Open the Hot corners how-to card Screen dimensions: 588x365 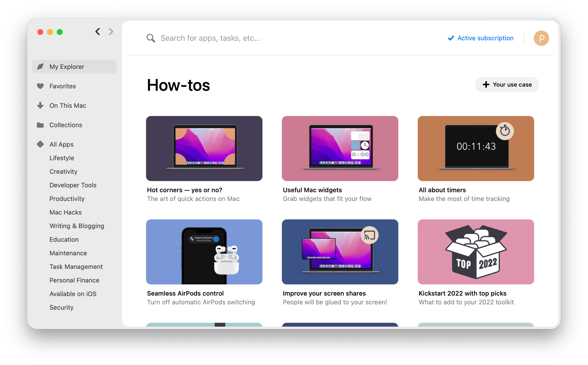204,149
